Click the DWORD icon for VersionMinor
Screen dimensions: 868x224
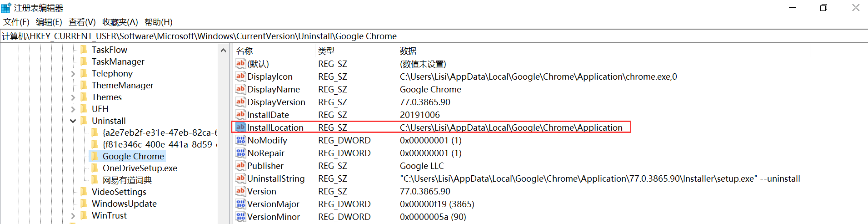pos(241,216)
